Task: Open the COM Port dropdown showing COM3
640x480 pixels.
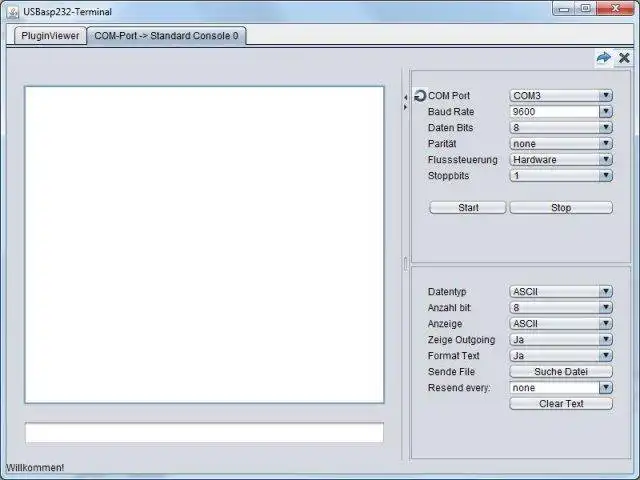Action: click(561, 96)
